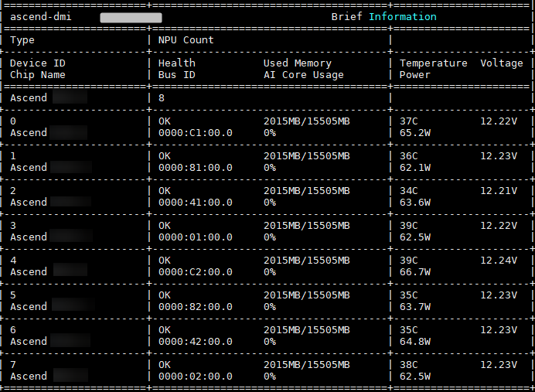Click the 'NPU Count' header
The width and height of the screenshot is (535, 392).
pyautogui.click(x=186, y=40)
